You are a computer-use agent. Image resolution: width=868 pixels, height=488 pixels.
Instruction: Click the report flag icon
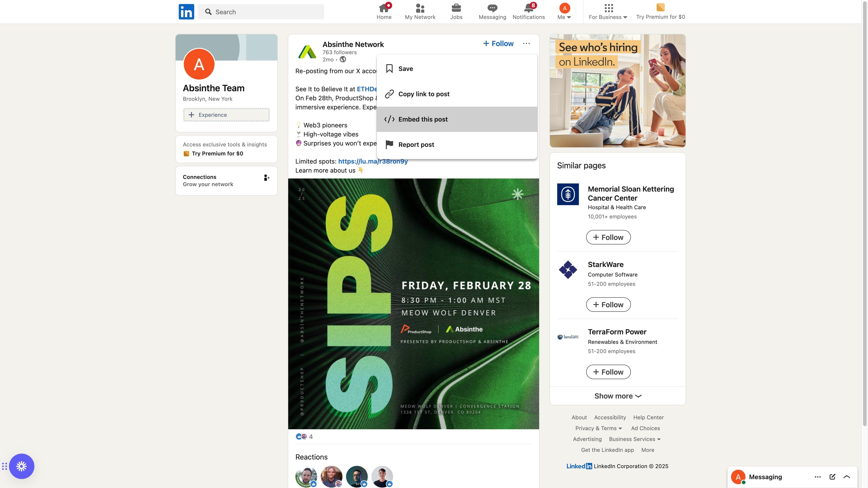pyautogui.click(x=389, y=145)
